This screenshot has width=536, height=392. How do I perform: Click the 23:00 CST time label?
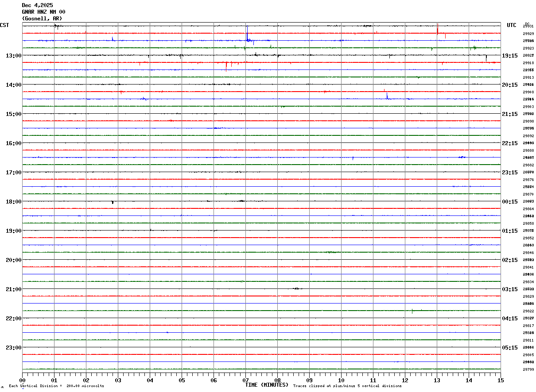point(14,348)
